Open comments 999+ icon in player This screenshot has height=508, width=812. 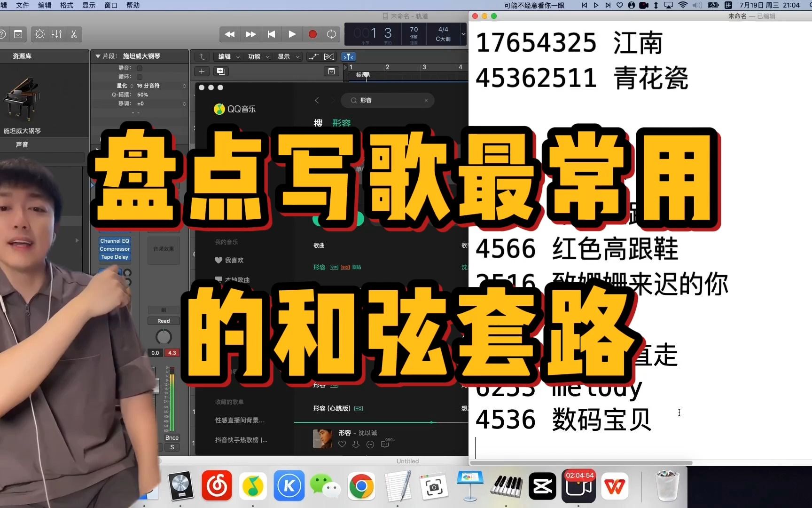[x=387, y=443]
